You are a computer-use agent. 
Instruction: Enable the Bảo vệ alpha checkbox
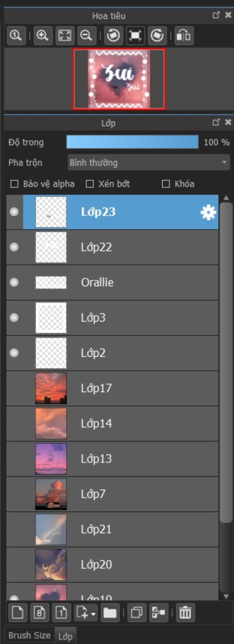point(14,184)
